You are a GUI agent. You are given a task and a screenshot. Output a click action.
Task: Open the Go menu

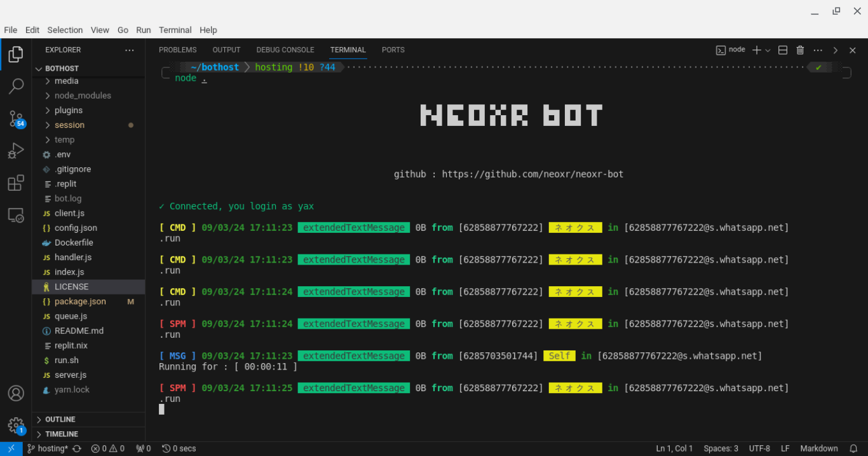pos(123,30)
